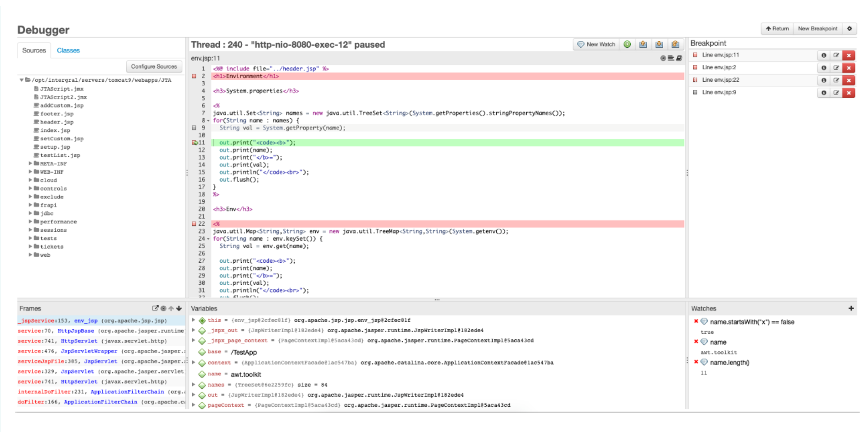
Task: Resume thread with green play icon
Action: coord(627,44)
